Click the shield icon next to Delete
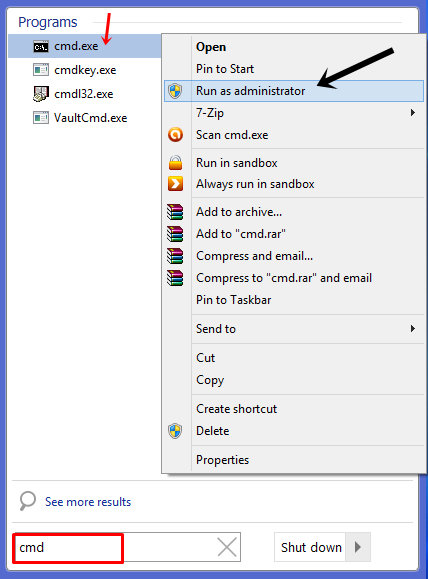Image resolution: width=428 pixels, height=579 pixels. click(175, 431)
